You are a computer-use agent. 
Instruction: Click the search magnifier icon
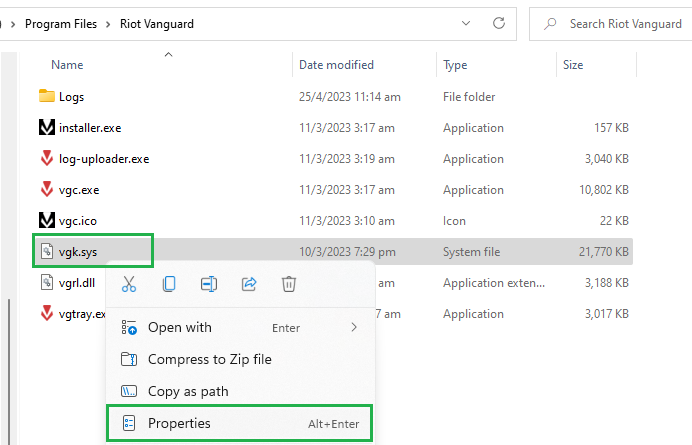point(550,23)
